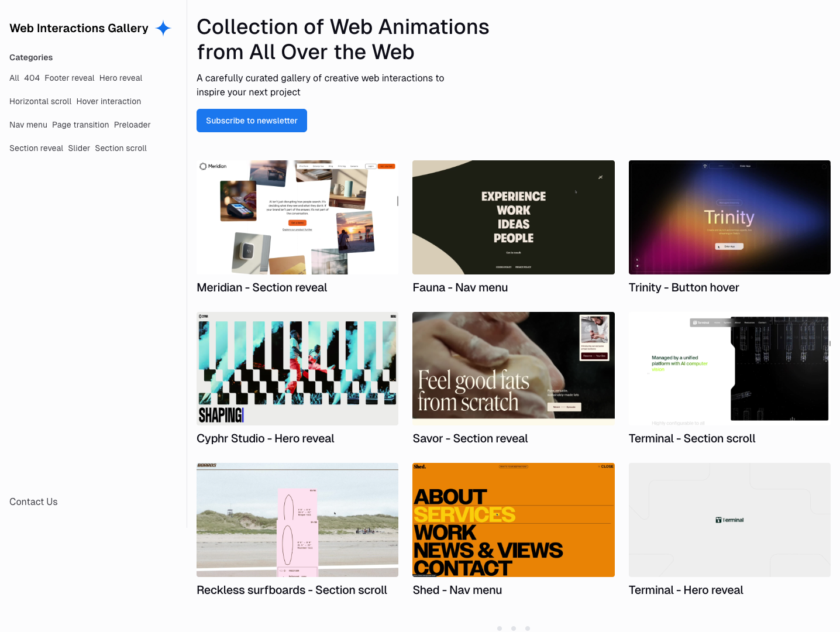Filter gallery by "Footer reveal"
The height and width of the screenshot is (632, 840).
click(70, 78)
